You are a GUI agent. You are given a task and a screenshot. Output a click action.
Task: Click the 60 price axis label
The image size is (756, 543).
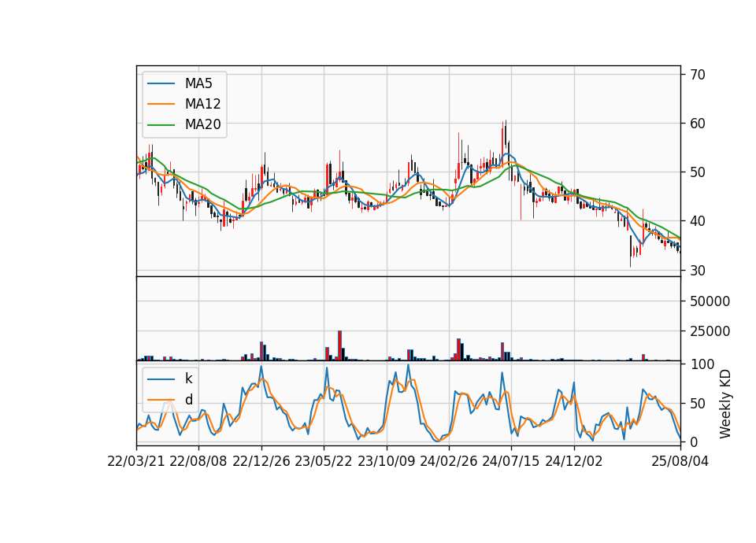pos(698,124)
